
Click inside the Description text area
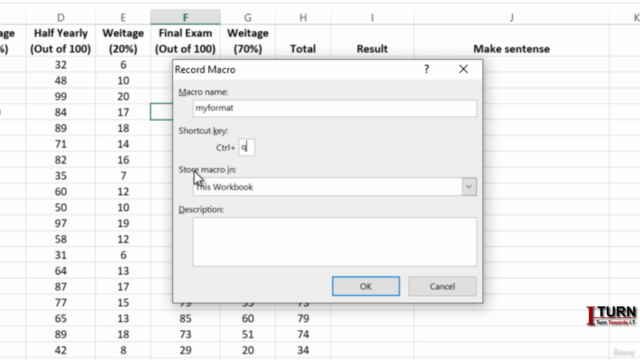coord(334,242)
